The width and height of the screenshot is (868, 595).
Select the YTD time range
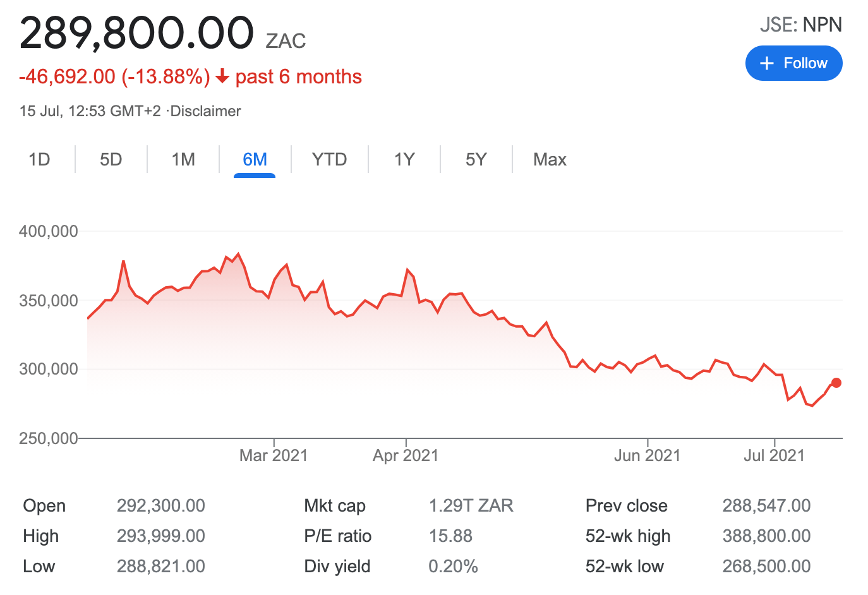click(x=329, y=159)
